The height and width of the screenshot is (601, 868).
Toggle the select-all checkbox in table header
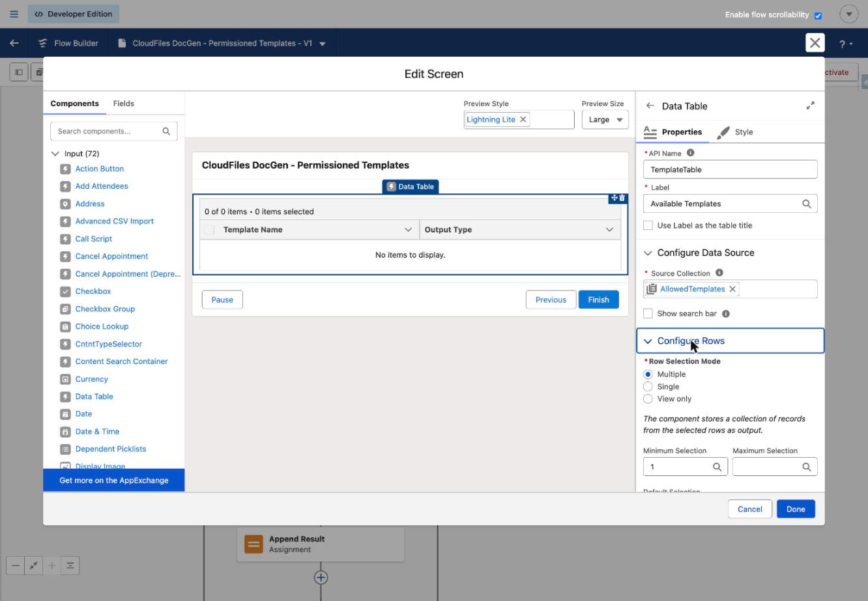(x=209, y=230)
